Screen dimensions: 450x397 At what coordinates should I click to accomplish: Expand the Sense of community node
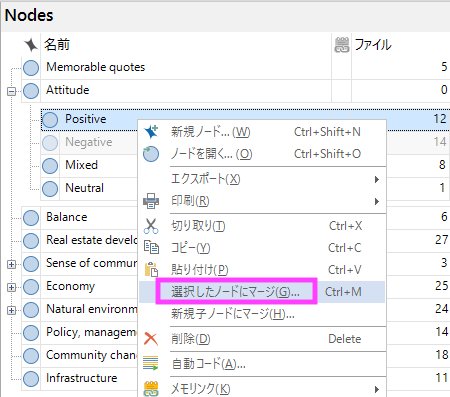pos(12,264)
